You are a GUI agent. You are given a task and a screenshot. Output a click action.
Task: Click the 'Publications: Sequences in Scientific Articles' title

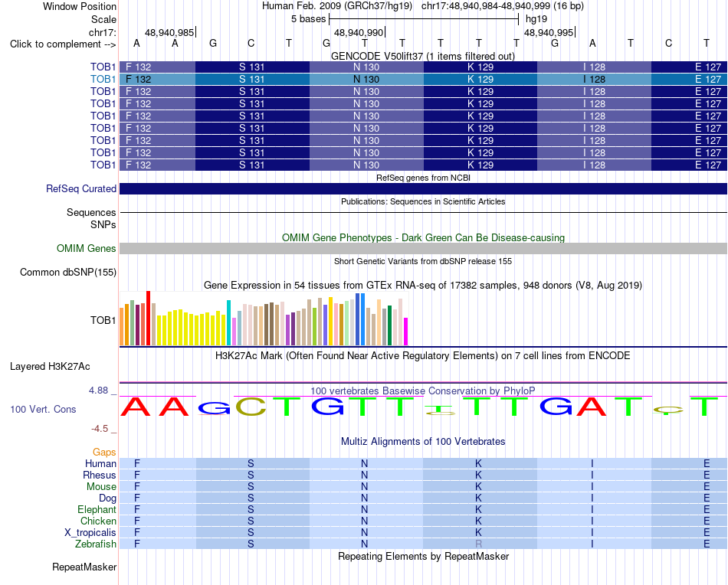423,201
